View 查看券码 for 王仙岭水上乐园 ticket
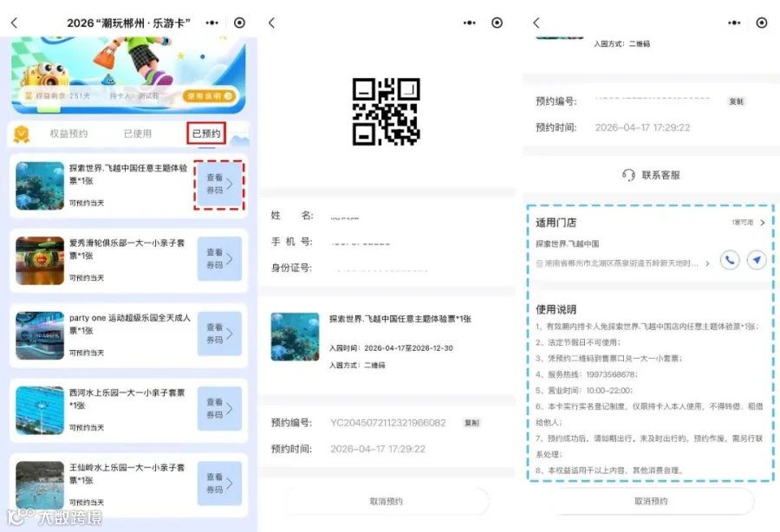The image size is (780, 532). point(219,483)
